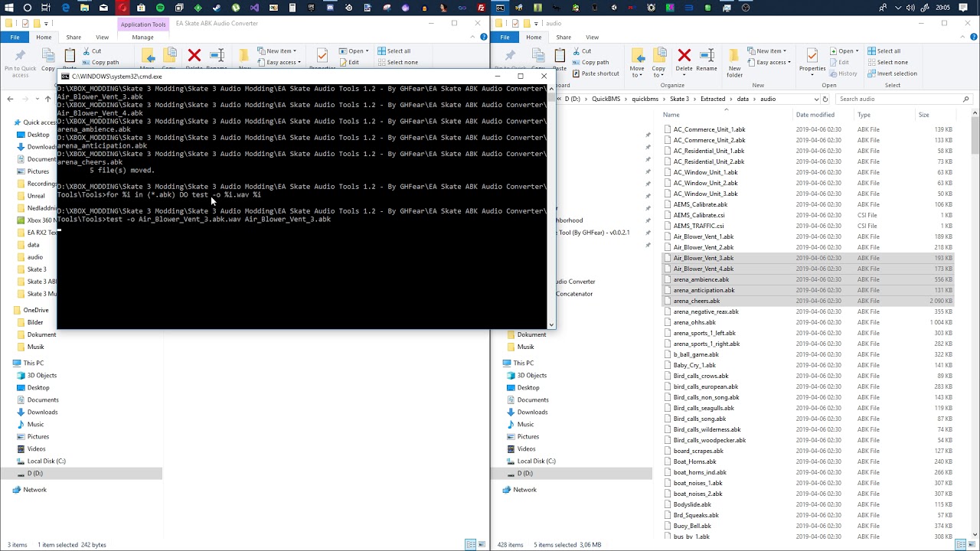This screenshot has width=980, height=551.
Task: Click Cut in the left window ribbon
Action: coord(91,51)
